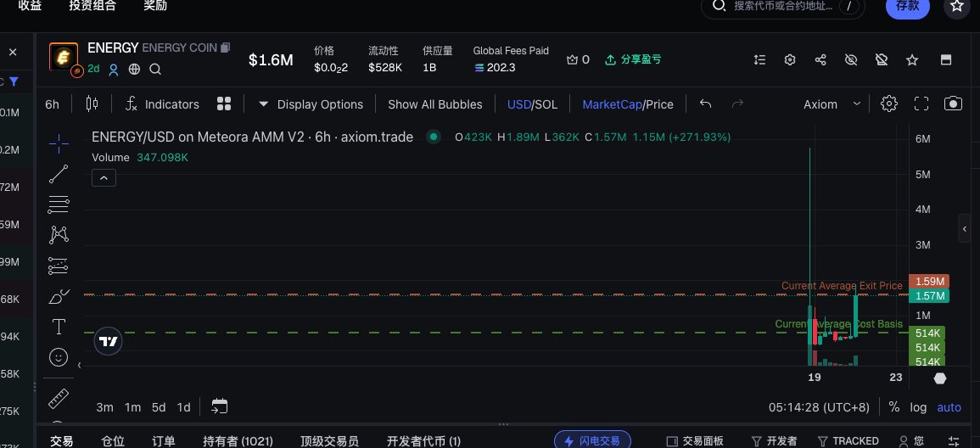Take a chart snapshot with camera

(953, 104)
